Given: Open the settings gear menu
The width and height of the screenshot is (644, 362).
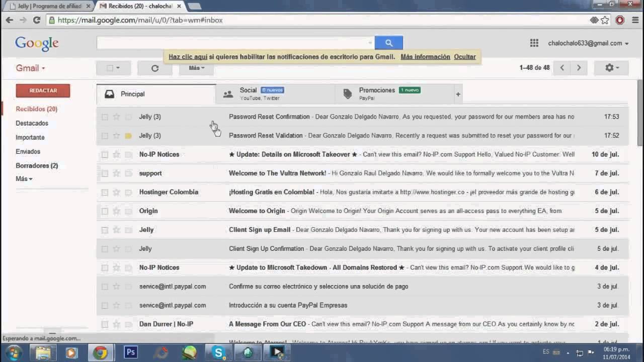Looking at the screenshot, I should [x=612, y=68].
